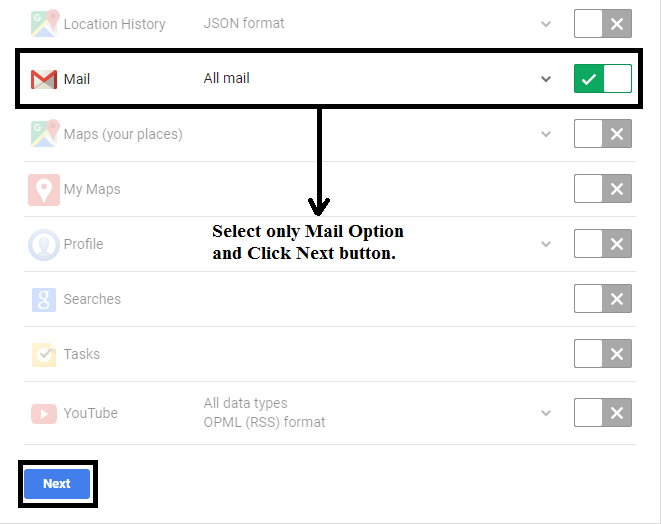Viewport: 661px width, 524px height.
Task: Click the Location History maps icon
Action: pos(43,22)
